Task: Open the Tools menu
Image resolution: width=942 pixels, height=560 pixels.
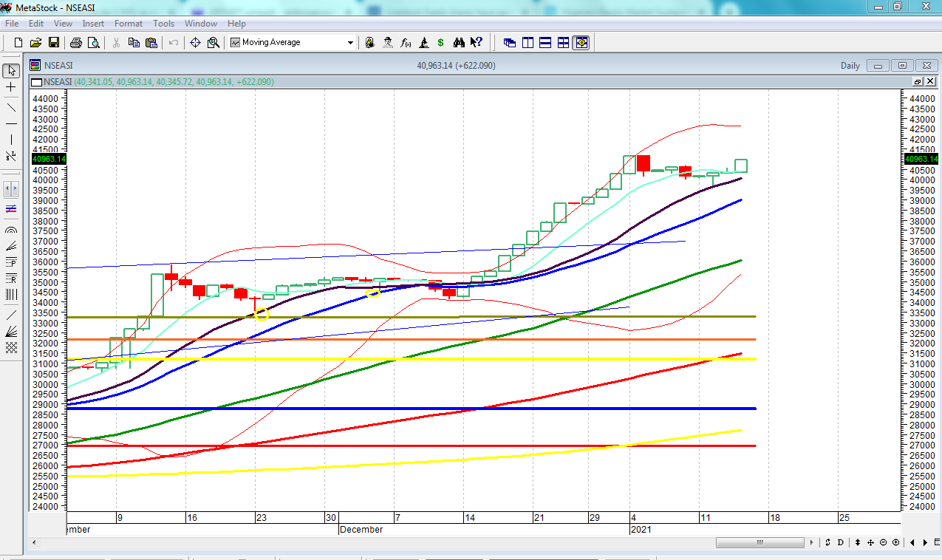Action: (163, 23)
